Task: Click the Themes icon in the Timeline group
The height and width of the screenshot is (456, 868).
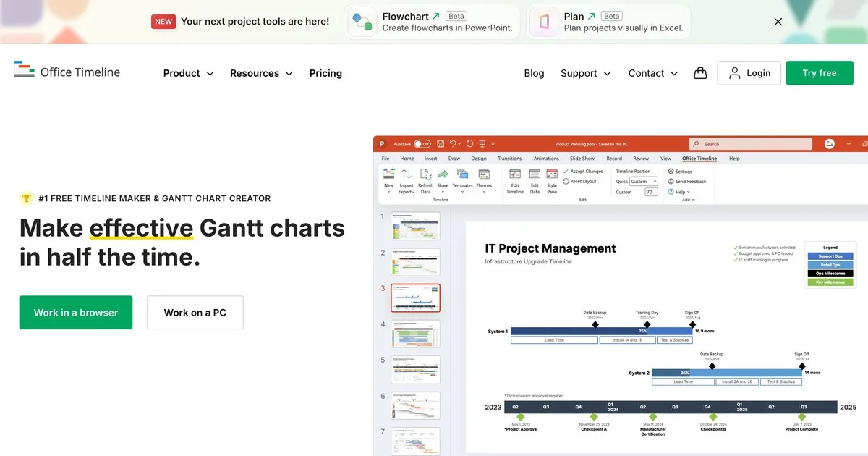Action: pyautogui.click(x=483, y=175)
